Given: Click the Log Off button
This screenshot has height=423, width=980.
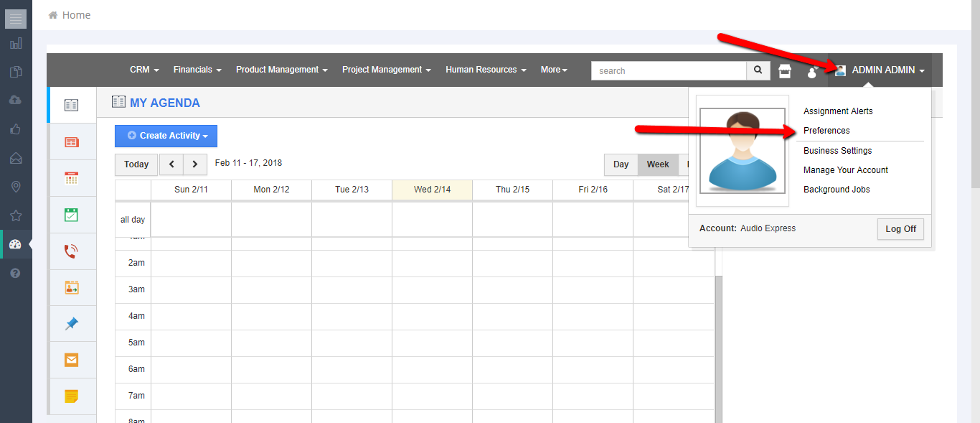Looking at the screenshot, I should coord(900,229).
